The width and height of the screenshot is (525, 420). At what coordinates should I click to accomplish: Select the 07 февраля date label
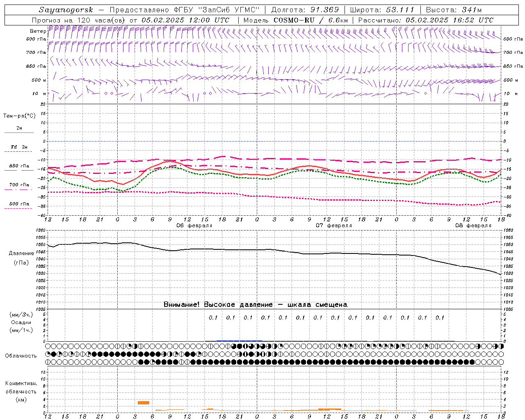[x=334, y=226]
